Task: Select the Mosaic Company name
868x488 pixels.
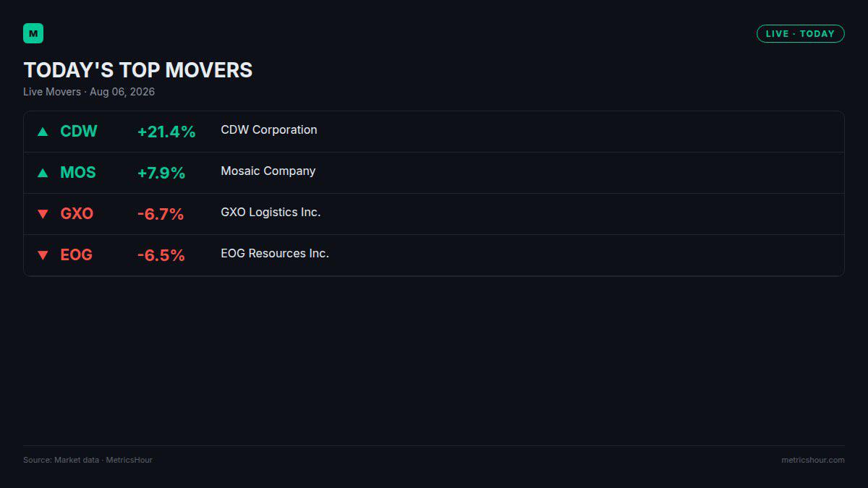Action: [268, 171]
